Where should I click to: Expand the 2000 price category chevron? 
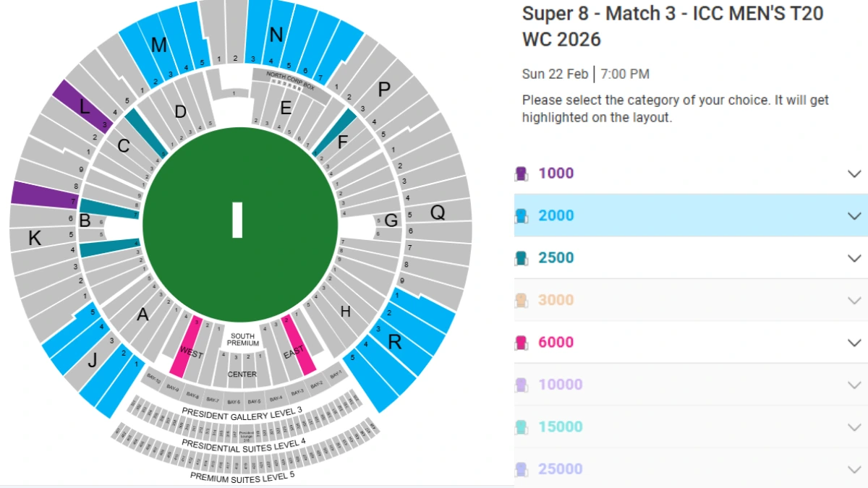point(854,215)
